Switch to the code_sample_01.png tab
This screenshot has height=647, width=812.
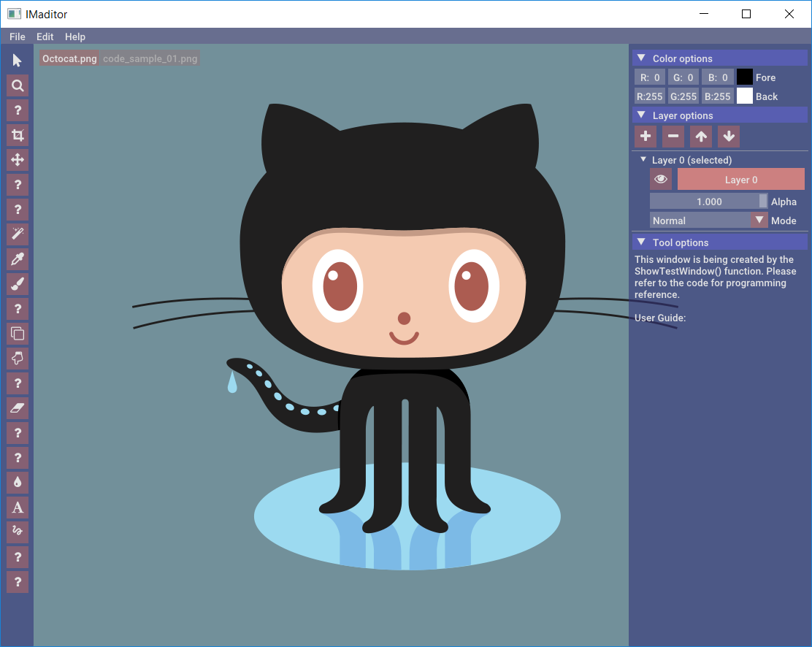[x=150, y=58]
